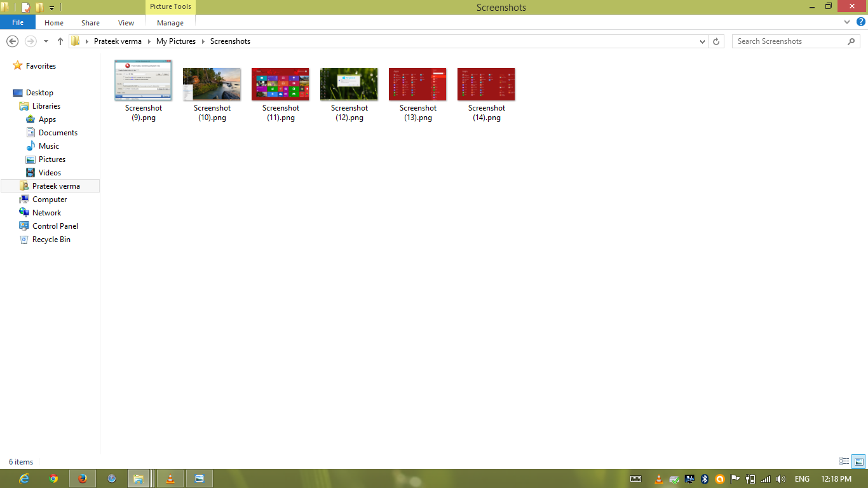
Task: Click the Bluetooth tray icon
Action: 705,479
